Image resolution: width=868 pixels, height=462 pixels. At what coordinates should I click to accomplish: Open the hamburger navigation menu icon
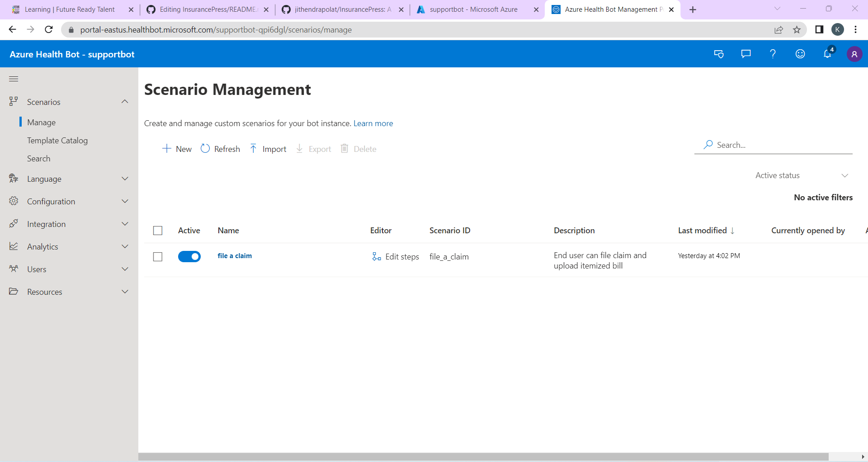(14, 79)
